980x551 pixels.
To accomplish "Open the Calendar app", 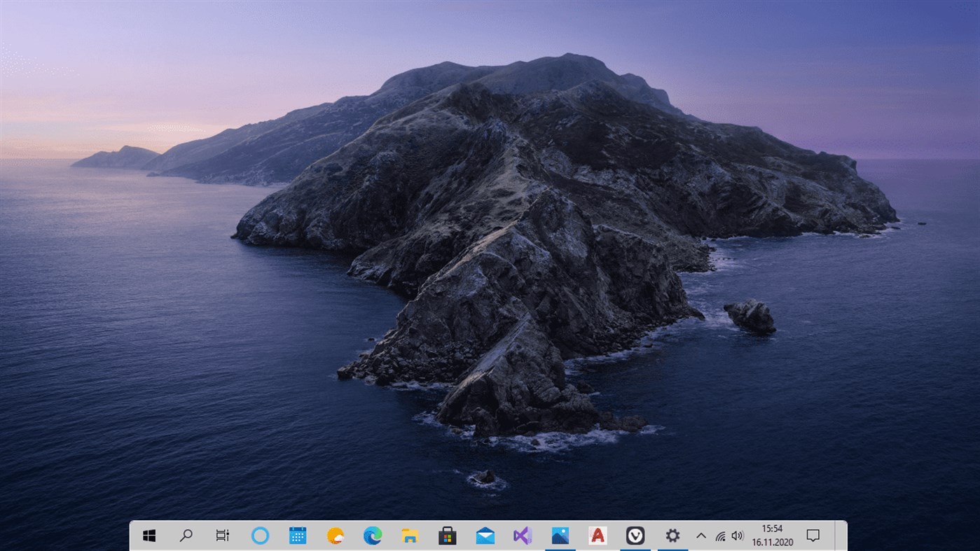I will (297, 535).
